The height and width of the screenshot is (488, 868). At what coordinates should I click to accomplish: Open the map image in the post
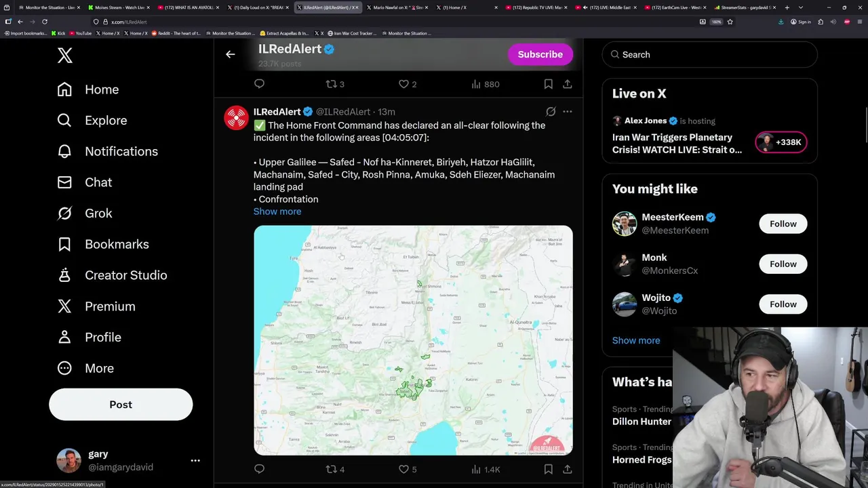(x=413, y=340)
